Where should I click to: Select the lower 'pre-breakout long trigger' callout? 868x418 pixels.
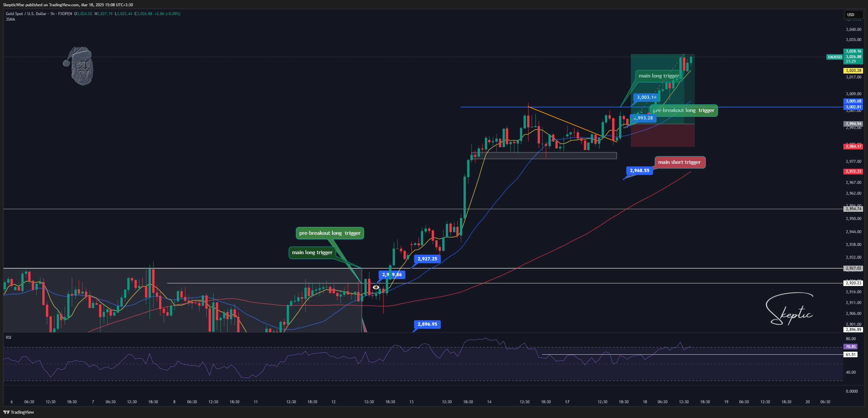(330, 233)
